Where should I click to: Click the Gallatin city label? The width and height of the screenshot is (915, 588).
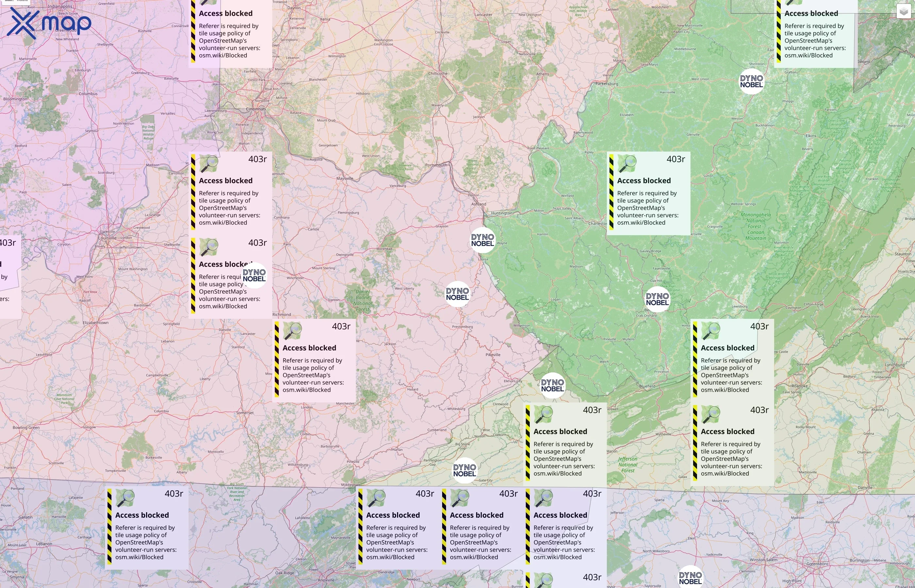tap(25, 517)
